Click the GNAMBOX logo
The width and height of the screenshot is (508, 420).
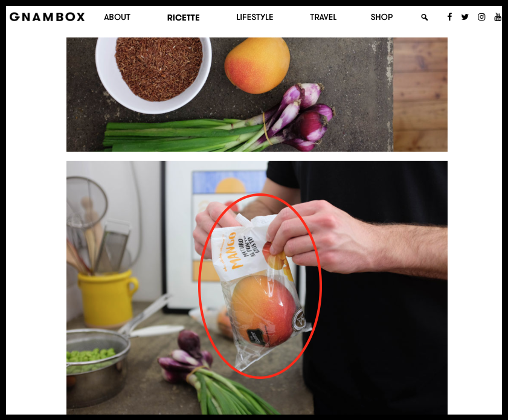tap(47, 17)
